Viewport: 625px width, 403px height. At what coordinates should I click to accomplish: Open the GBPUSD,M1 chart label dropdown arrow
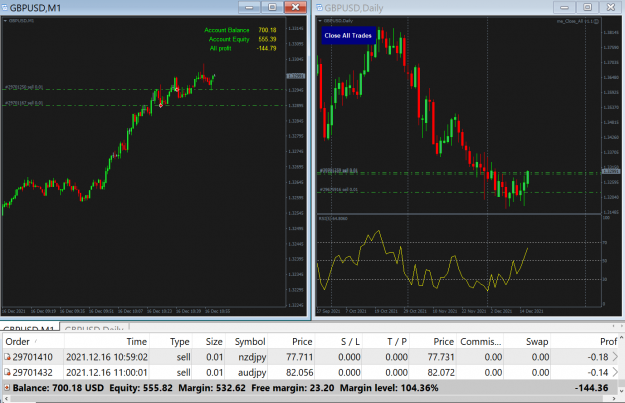[x=5, y=21]
